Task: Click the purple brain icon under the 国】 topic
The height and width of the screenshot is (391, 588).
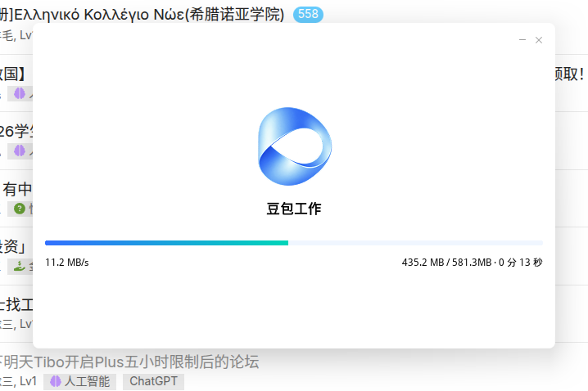Action: pyautogui.click(x=20, y=93)
